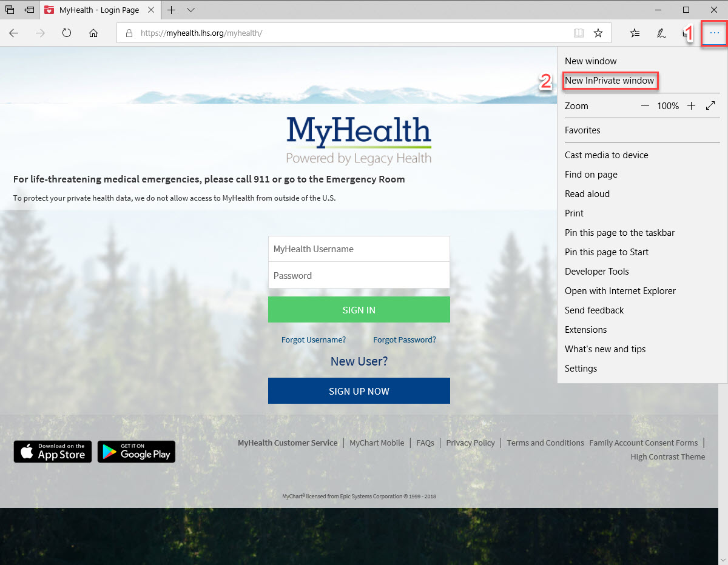
Task: Refresh the MyHealth page
Action: 67,33
